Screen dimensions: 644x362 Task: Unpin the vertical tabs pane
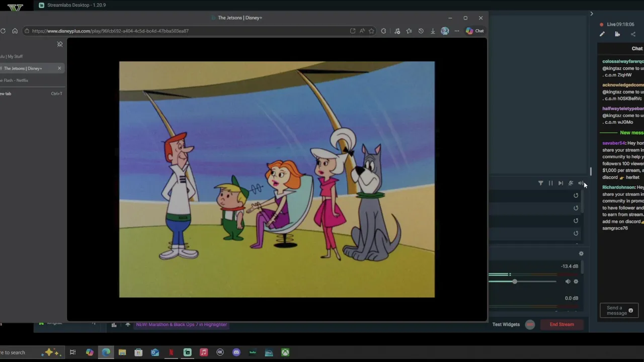pos(60,44)
